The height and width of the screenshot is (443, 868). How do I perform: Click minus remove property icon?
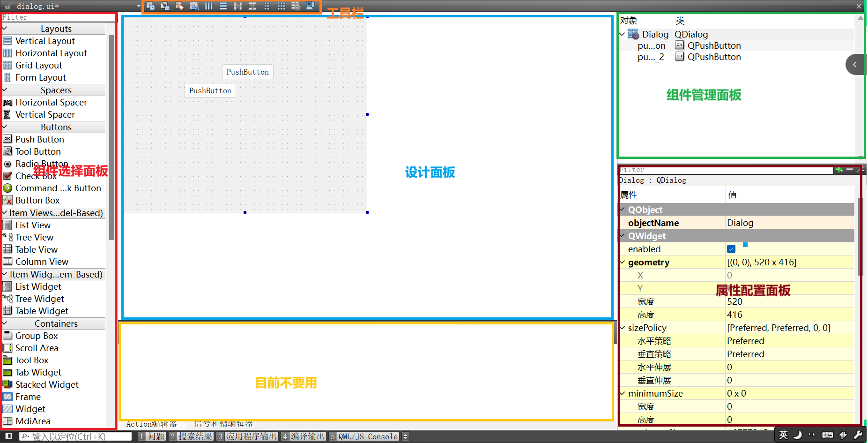point(850,170)
